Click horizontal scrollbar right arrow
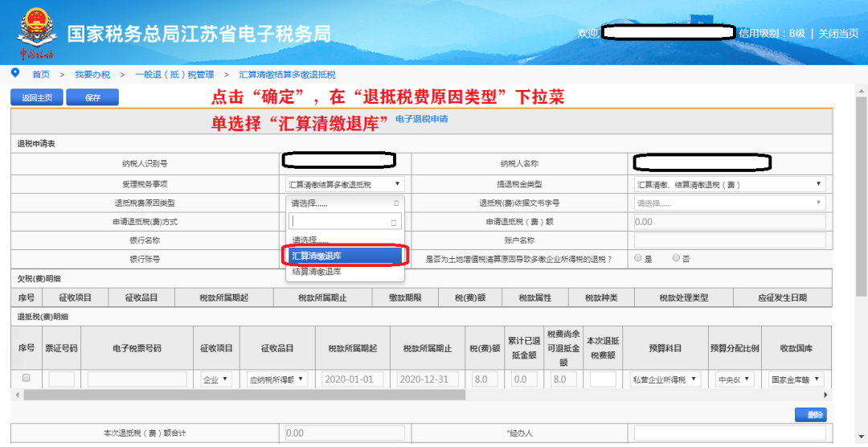Viewport: 868px width, 447px height. click(825, 395)
